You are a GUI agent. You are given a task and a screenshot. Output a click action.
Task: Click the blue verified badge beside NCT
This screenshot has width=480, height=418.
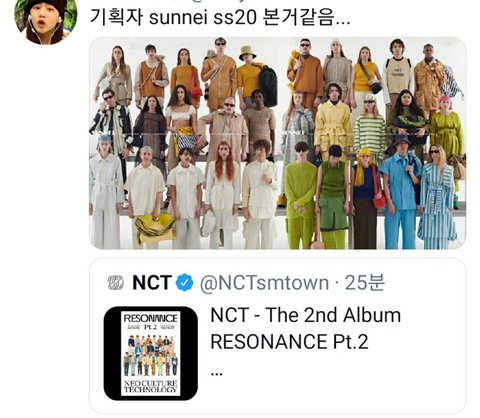click(x=184, y=283)
